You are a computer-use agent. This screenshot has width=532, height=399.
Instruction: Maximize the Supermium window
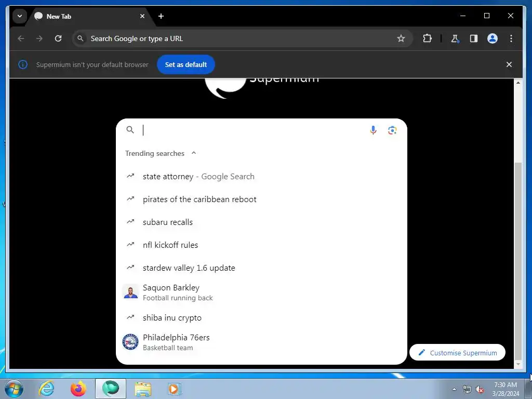pyautogui.click(x=486, y=16)
